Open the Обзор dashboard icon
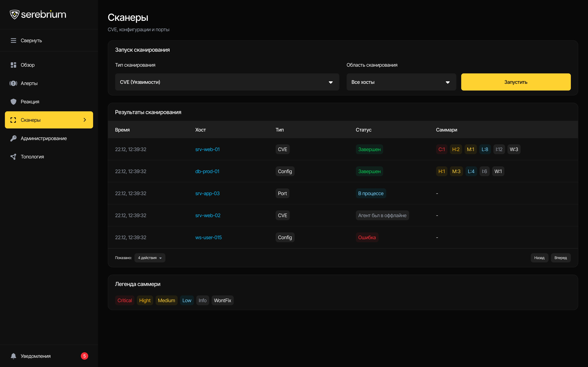Screen dimensions: 588x367 (x=13, y=65)
